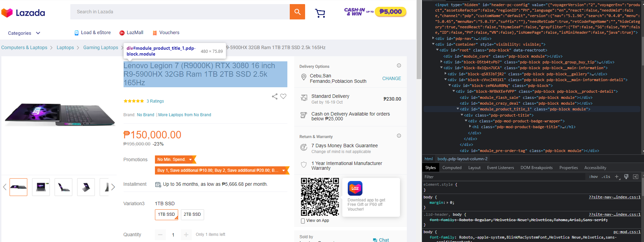Screen dimensions: 644x242
Task: Click the Lazada logo
Action: pos(23,13)
